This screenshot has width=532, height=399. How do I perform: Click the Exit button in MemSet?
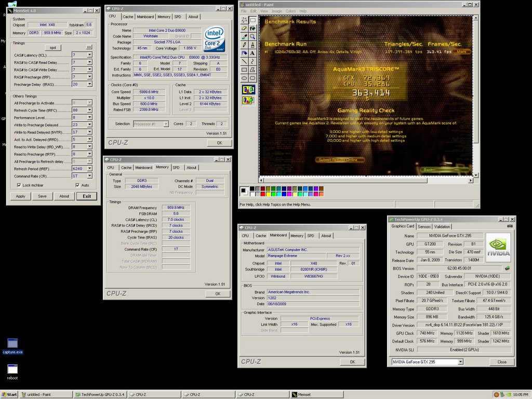87,196
